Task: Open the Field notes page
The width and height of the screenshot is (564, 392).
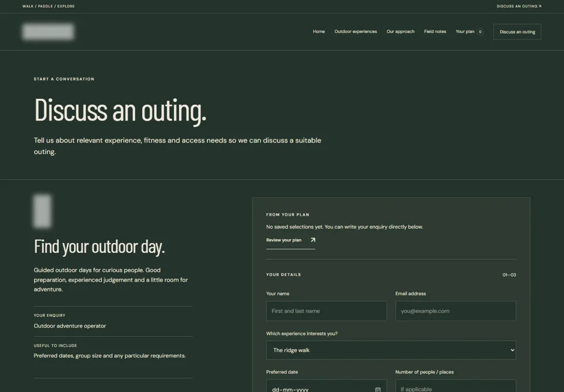Action: tap(435, 32)
